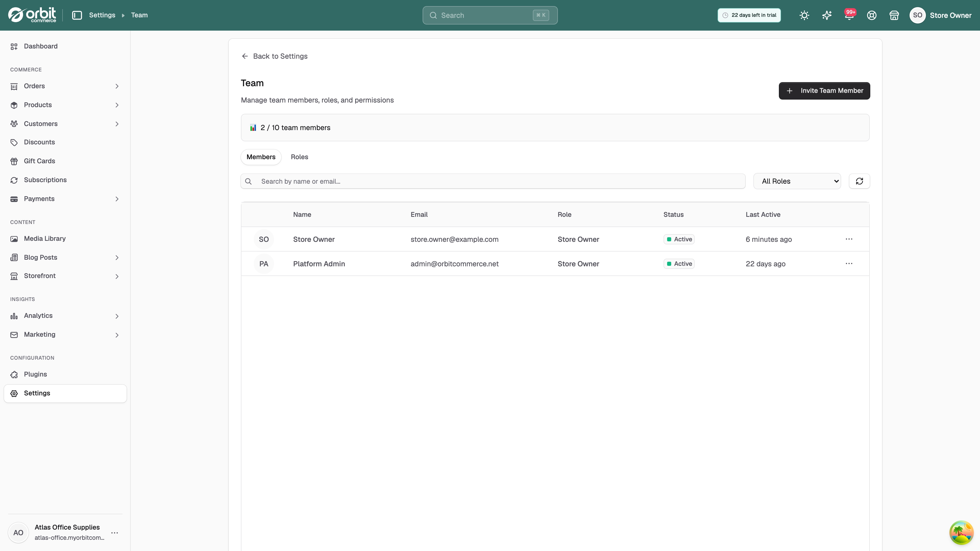Expand the Customers submenu chevron

click(x=117, y=124)
